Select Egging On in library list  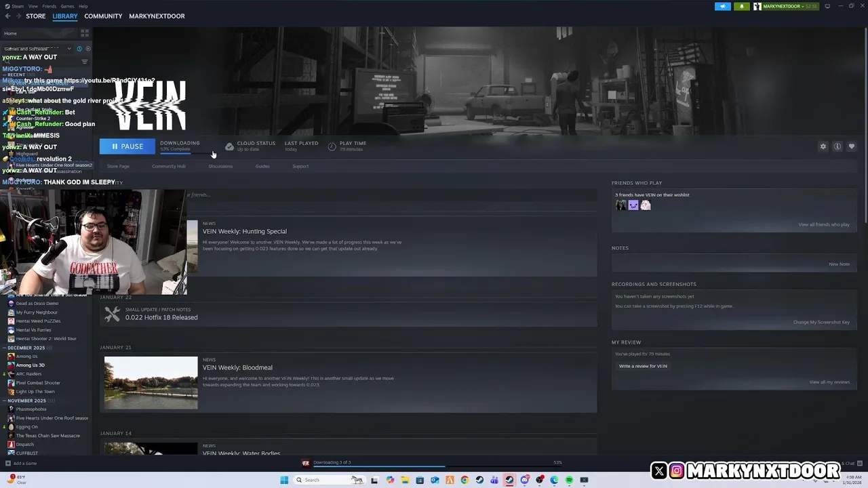[x=26, y=427]
